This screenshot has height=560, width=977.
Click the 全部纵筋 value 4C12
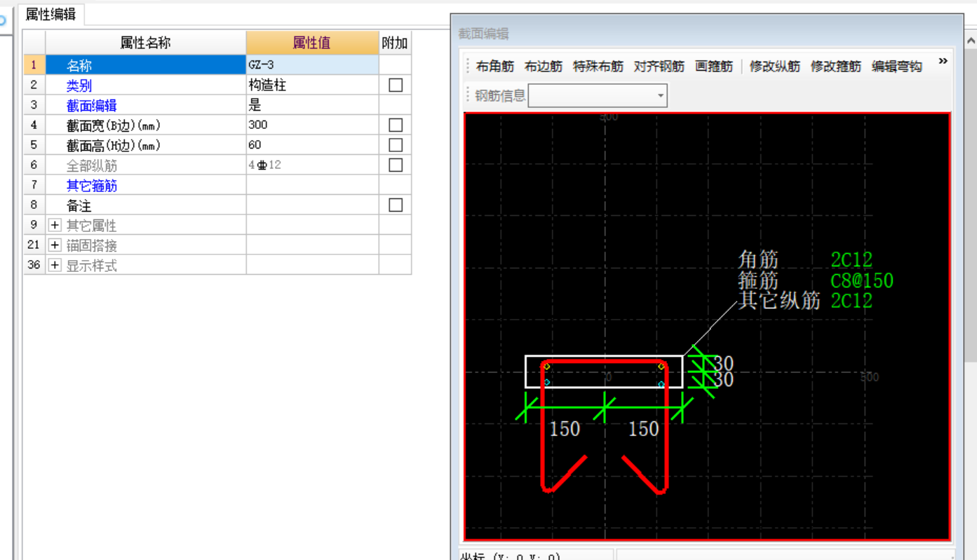[x=312, y=165]
